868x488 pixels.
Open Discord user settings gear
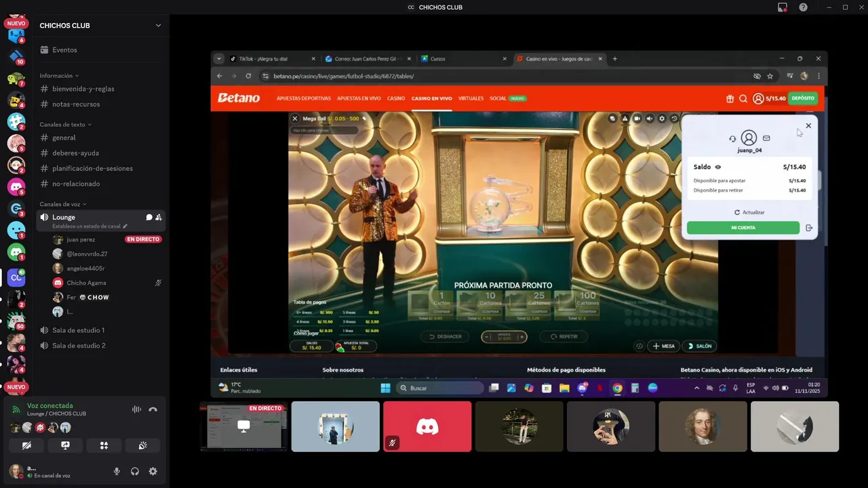pyautogui.click(x=153, y=471)
